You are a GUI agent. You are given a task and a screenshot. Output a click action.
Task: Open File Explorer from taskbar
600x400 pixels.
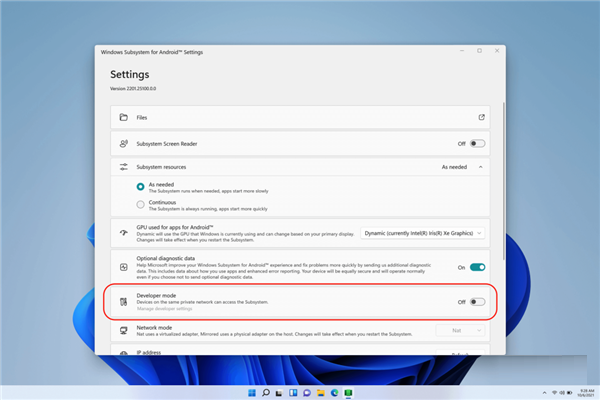point(321,393)
